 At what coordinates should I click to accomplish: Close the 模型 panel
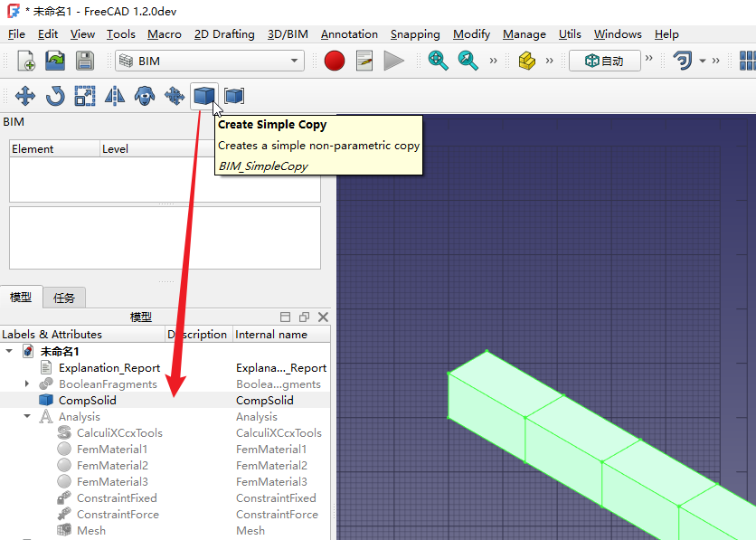tap(323, 317)
